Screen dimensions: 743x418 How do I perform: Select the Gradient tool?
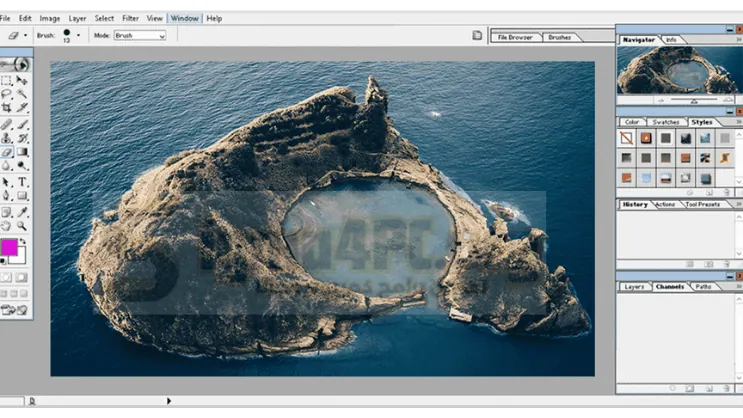click(22, 152)
